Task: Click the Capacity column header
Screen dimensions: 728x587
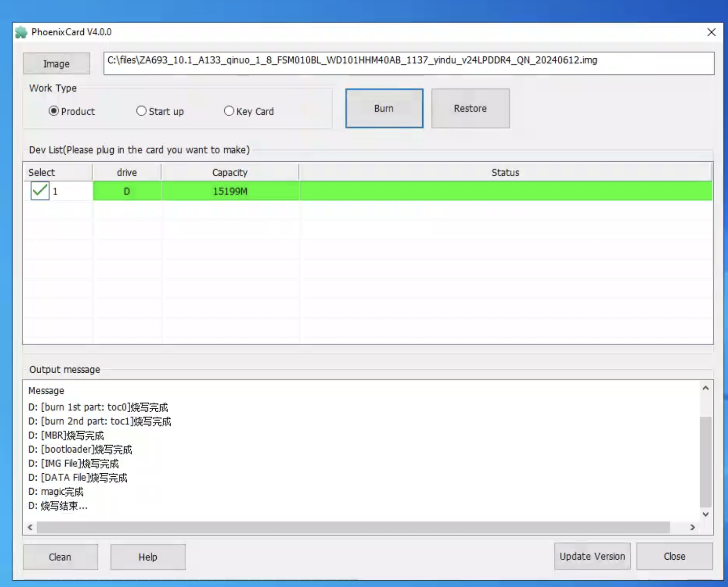Action: (x=230, y=173)
